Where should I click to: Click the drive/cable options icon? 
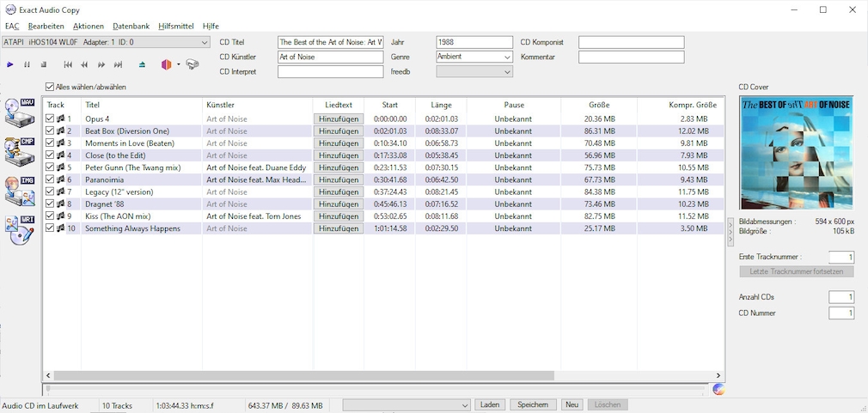(193, 64)
